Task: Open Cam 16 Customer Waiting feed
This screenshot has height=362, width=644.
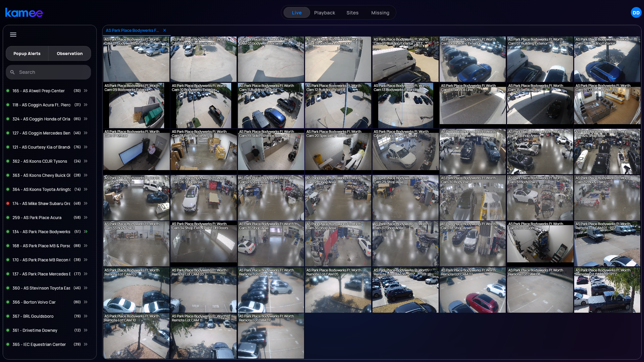Action: [x=607, y=105]
